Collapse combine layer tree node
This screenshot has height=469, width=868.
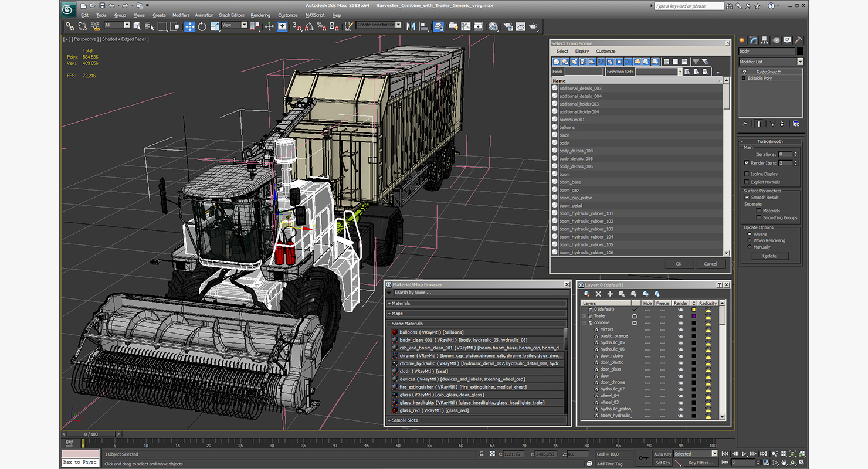pos(584,322)
